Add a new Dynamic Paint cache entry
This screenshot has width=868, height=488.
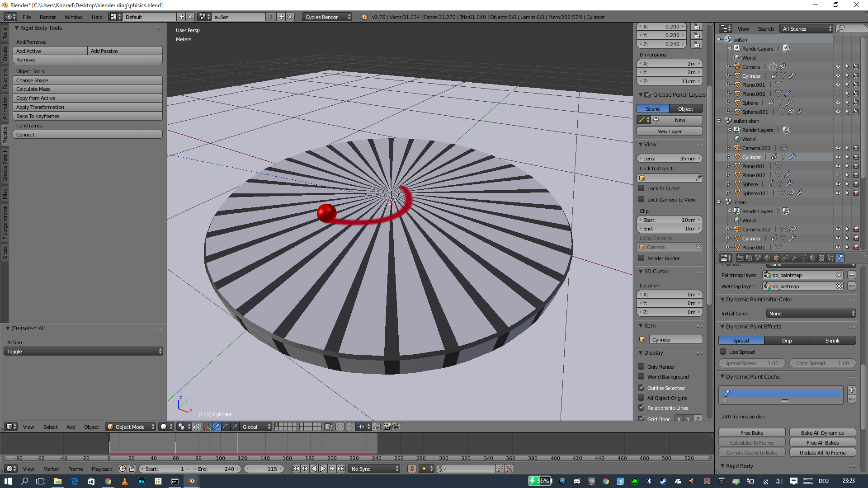click(852, 390)
